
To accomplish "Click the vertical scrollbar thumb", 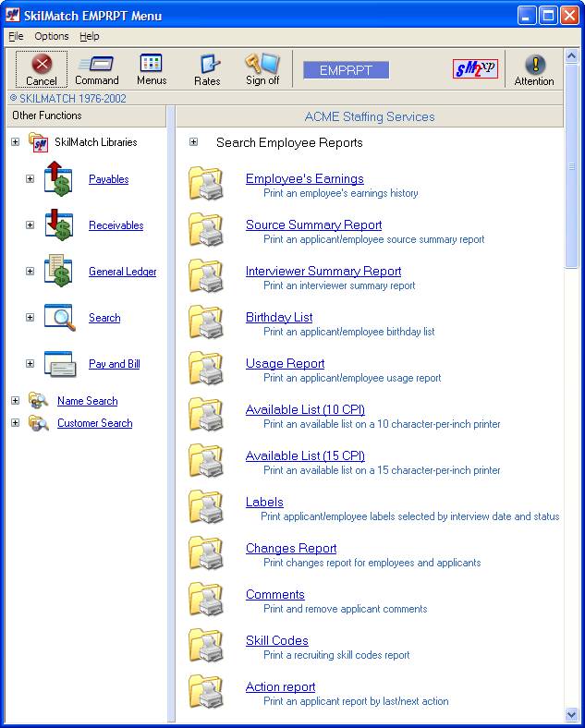I will (571, 165).
